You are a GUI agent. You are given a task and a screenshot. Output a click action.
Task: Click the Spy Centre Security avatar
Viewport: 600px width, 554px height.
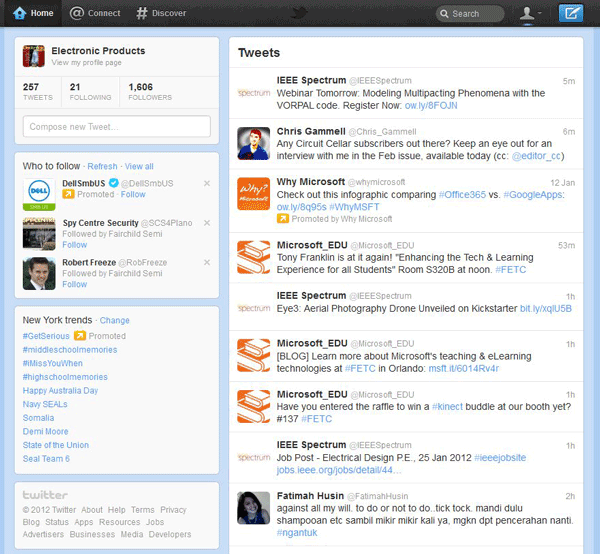pos(39,234)
